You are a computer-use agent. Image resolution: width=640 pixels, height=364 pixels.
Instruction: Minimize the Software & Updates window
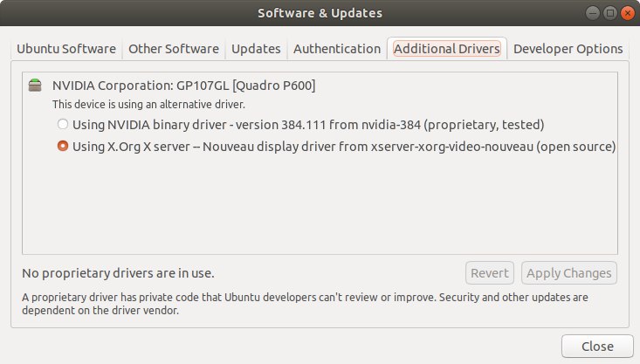[x=592, y=13]
